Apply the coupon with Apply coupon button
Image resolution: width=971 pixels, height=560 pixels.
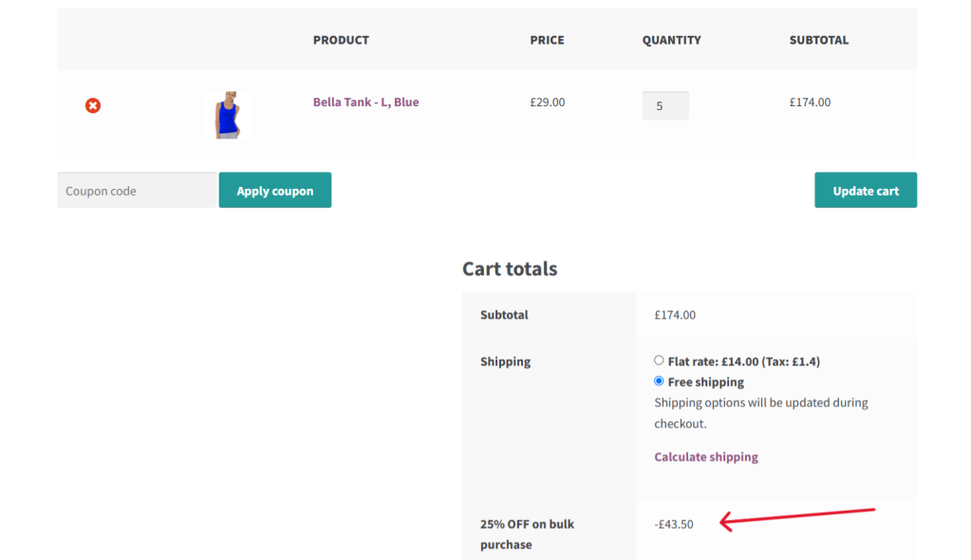275,190
